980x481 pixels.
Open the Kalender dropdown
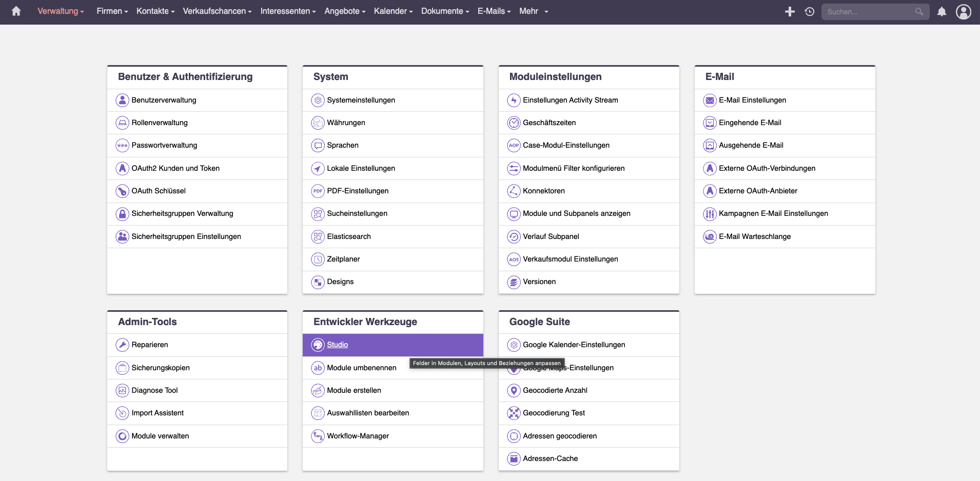[x=393, y=11]
